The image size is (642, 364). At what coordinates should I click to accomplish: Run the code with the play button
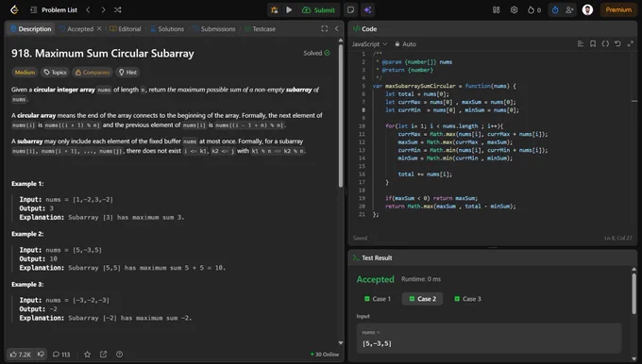[x=289, y=9]
